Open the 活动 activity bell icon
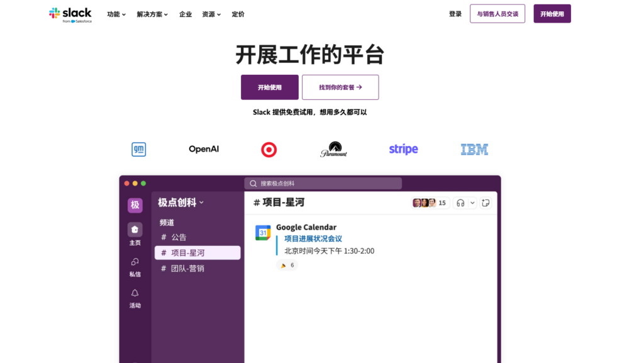The image size is (644, 363). [x=135, y=293]
